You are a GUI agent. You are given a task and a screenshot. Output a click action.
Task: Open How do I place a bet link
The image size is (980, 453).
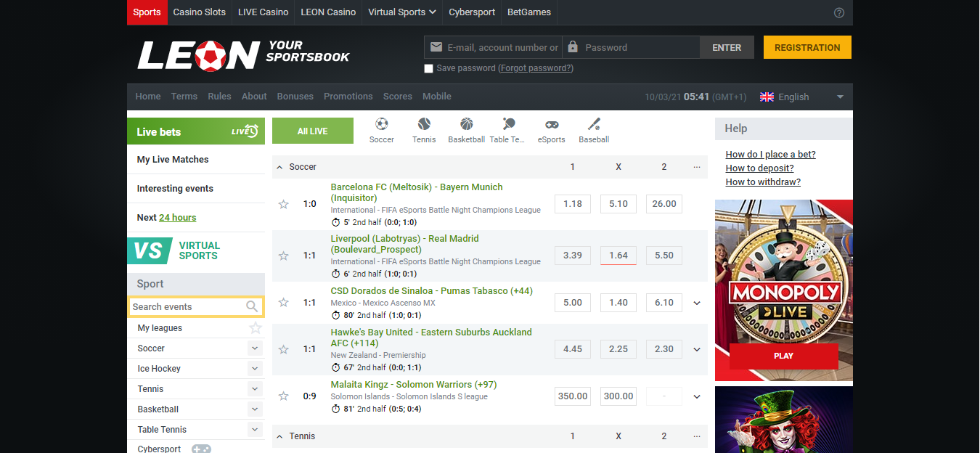pyautogui.click(x=771, y=154)
